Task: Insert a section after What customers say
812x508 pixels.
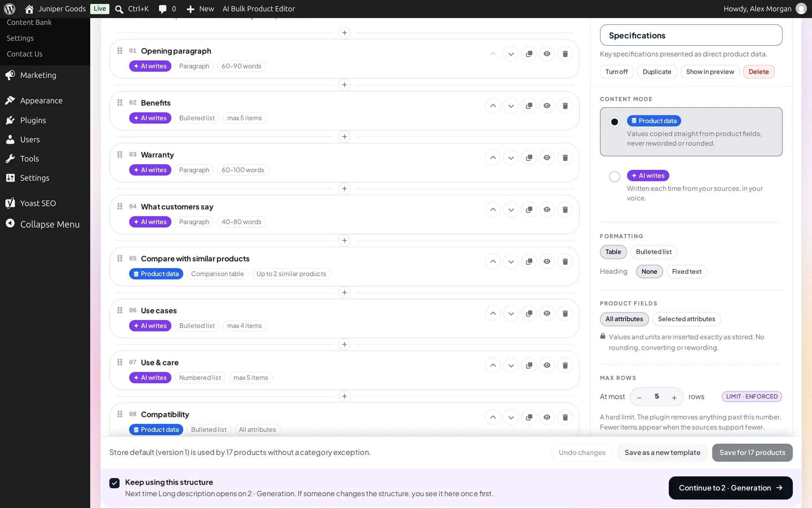Action: click(x=344, y=240)
